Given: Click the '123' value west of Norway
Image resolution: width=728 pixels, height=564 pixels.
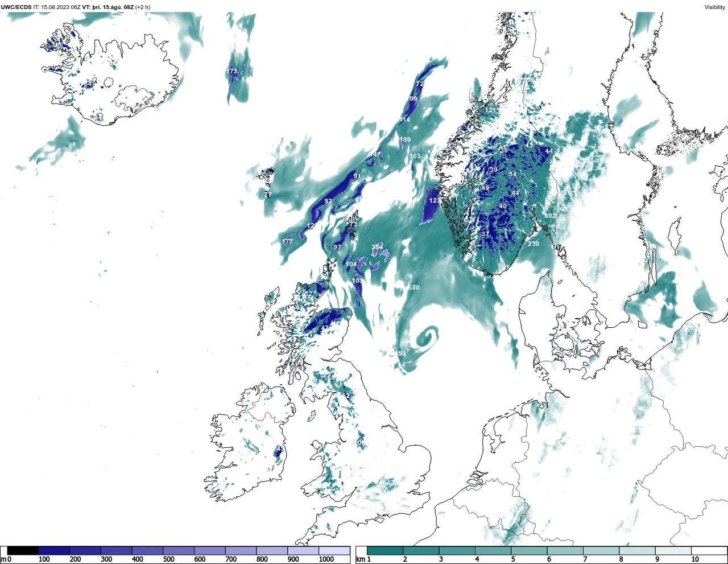Looking at the screenshot, I should click(434, 200).
